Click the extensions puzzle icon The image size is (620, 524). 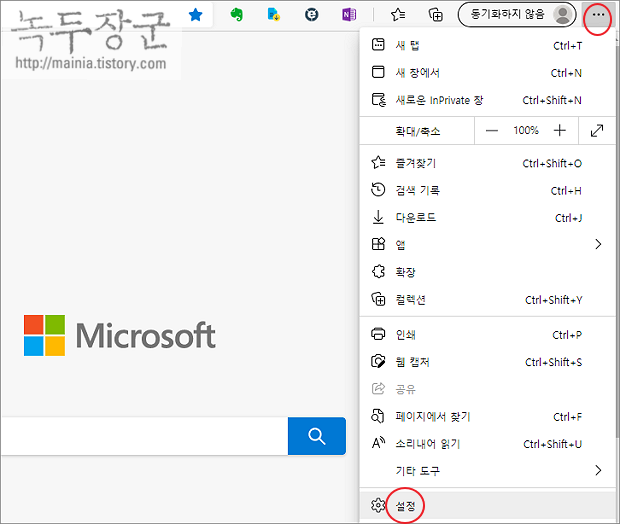378,271
